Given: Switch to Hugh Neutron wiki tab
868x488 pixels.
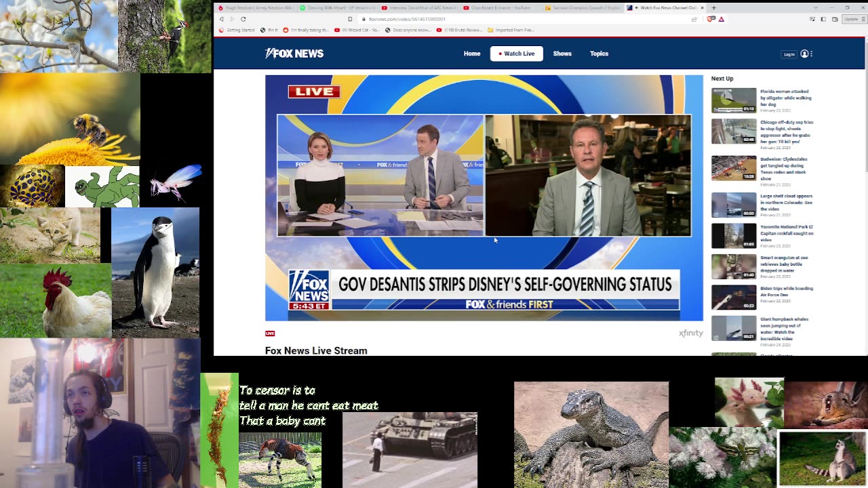Looking at the screenshot, I should click(256, 7).
